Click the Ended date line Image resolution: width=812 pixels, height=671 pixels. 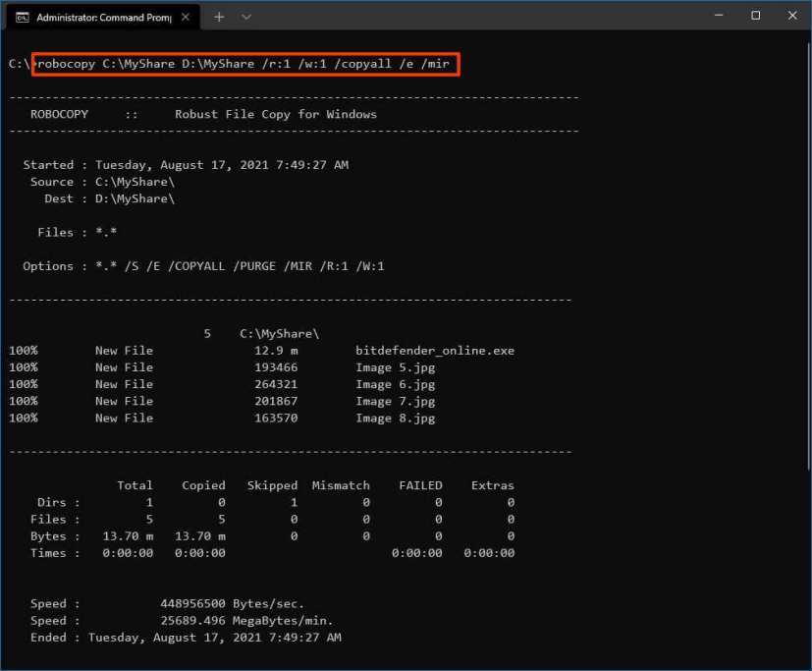[x=186, y=638]
